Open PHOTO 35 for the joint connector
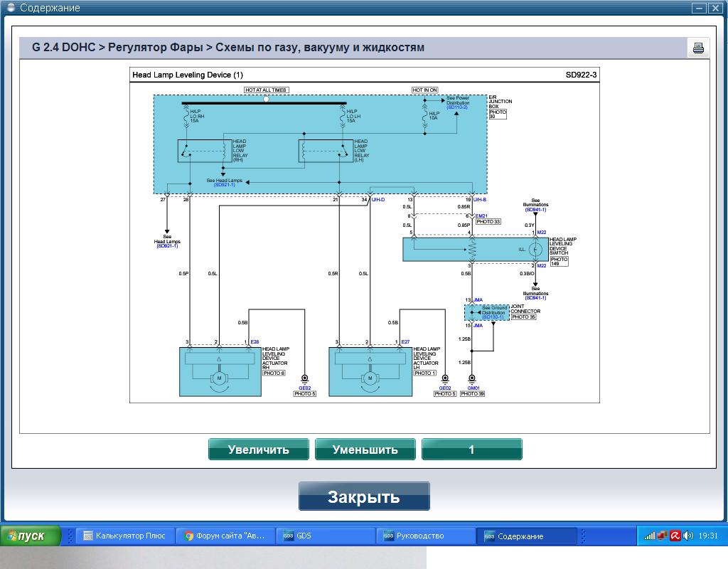The width and height of the screenshot is (728, 569). tap(524, 317)
